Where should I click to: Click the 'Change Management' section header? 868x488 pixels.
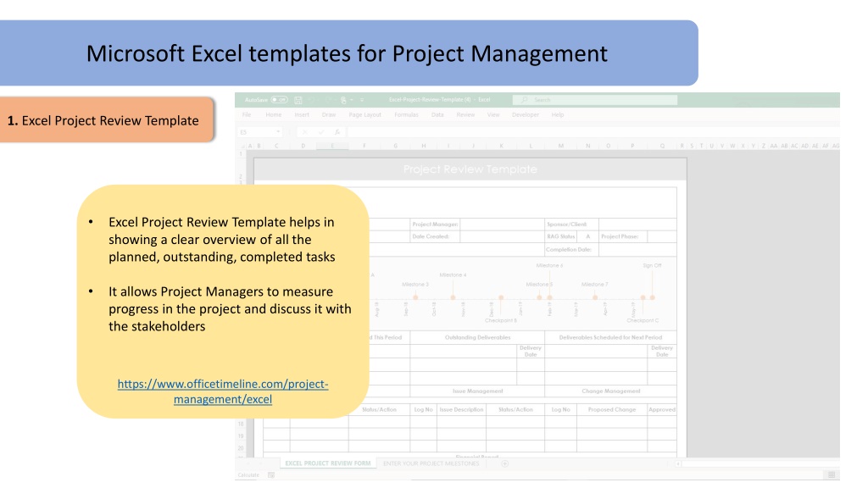(x=610, y=391)
